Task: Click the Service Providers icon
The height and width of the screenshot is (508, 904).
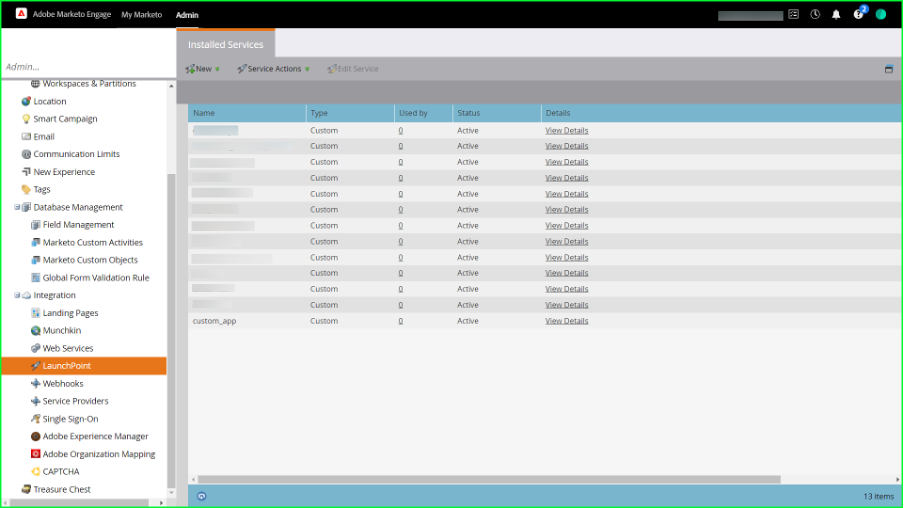Action: click(35, 401)
